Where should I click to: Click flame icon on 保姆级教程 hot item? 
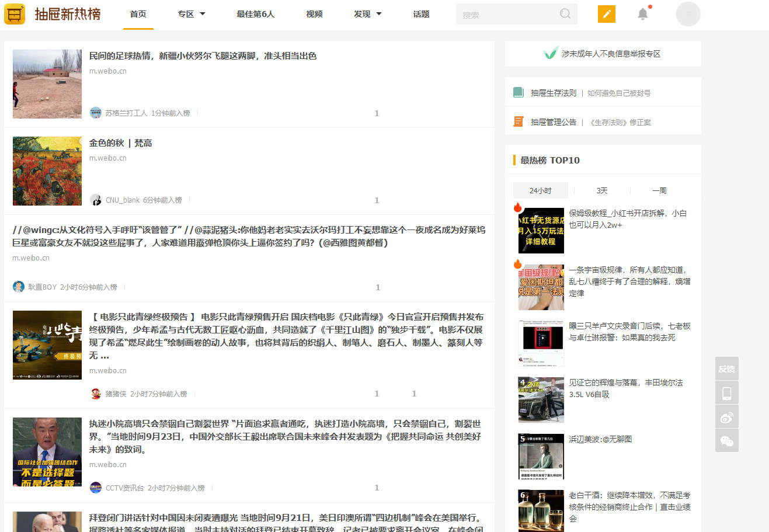(x=518, y=207)
